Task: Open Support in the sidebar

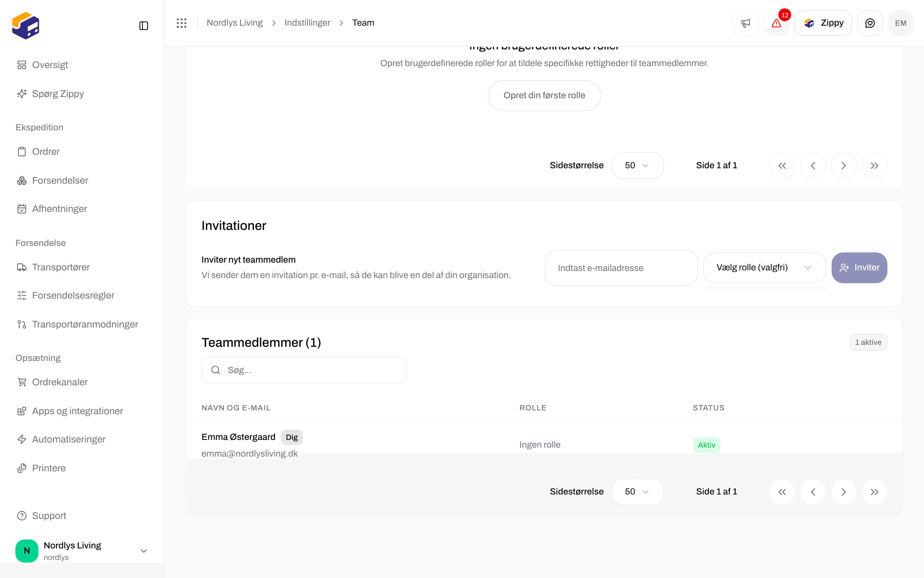Action: pyautogui.click(x=82, y=516)
